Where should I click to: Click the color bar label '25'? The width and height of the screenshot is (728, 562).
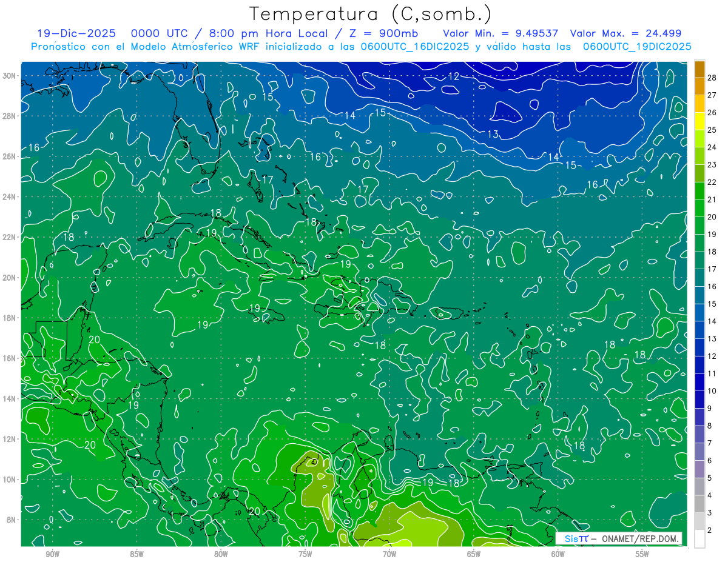click(x=712, y=130)
